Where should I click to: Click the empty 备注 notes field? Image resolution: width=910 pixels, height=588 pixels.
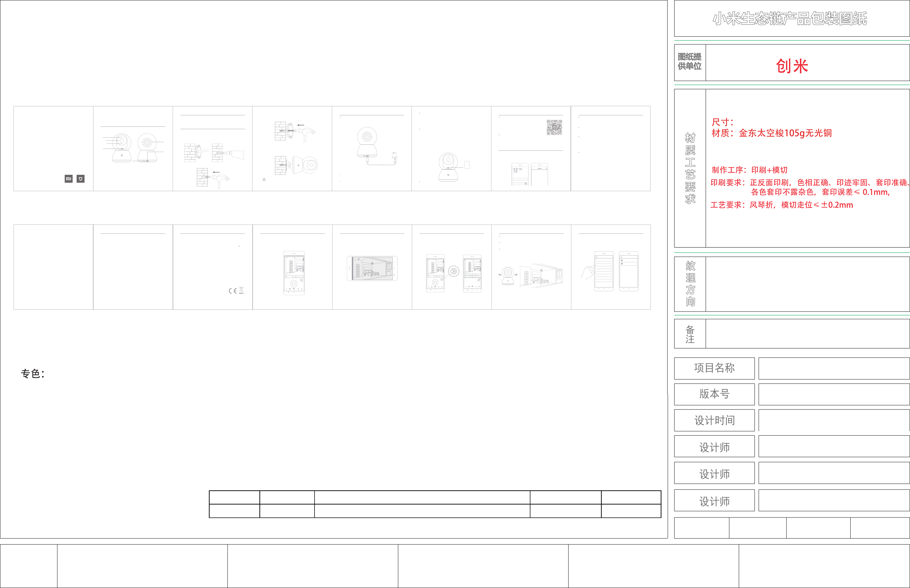(x=807, y=334)
